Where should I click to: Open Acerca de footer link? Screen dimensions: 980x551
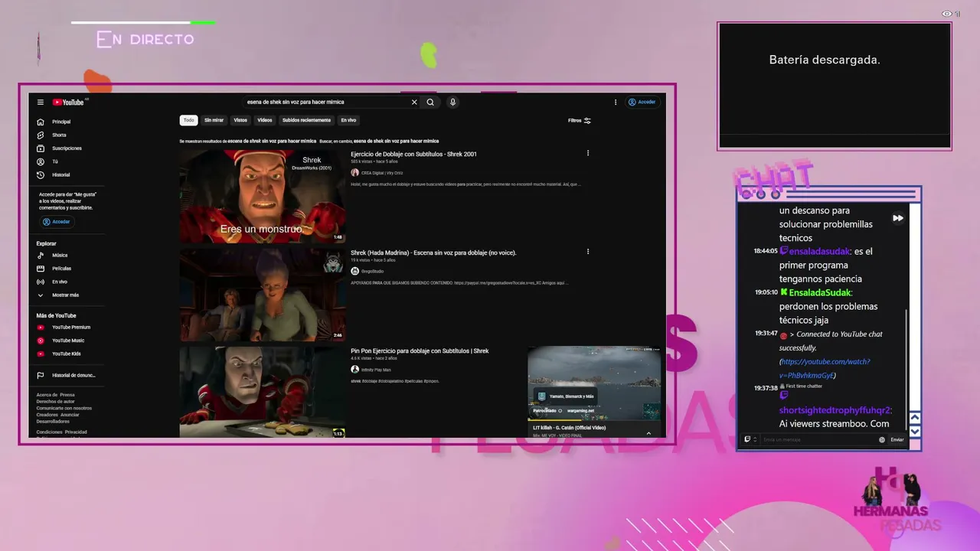coord(46,395)
